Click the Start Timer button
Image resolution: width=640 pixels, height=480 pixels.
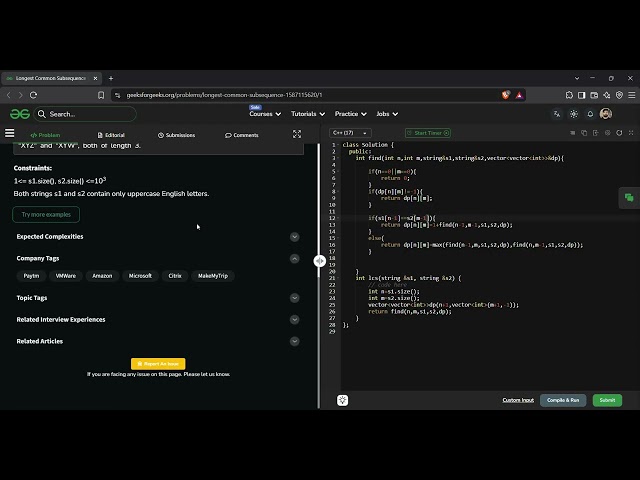point(428,133)
